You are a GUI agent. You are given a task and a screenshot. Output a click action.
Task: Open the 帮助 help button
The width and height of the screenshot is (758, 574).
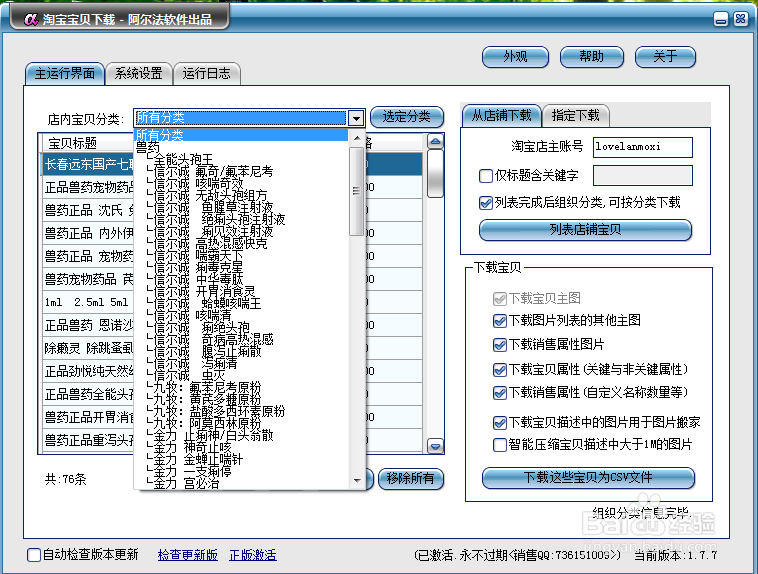click(x=592, y=57)
